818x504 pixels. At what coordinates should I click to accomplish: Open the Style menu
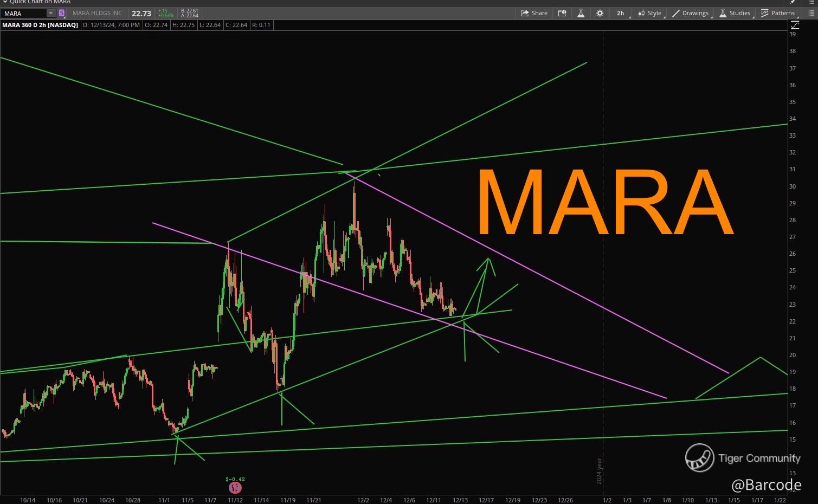click(650, 13)
